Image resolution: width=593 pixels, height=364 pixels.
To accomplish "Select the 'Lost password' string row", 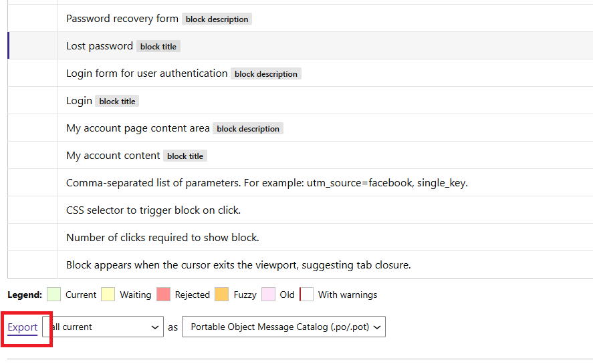I will pyautogui.click(x=300, y=45).
